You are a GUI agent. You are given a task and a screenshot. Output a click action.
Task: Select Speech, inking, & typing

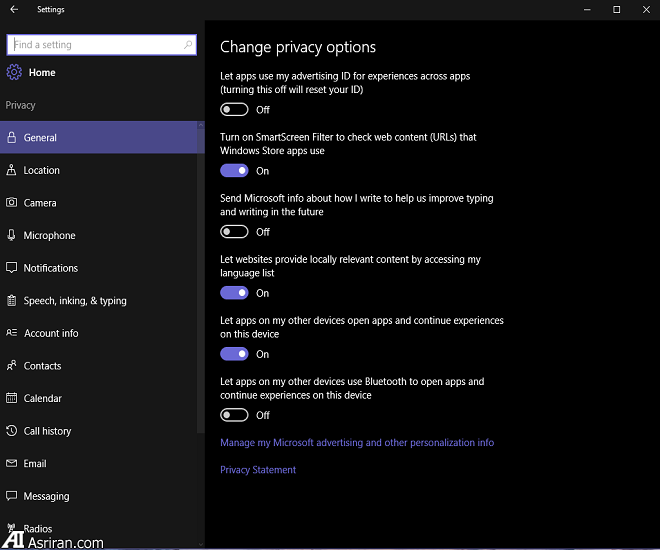(x=75, y=301)
